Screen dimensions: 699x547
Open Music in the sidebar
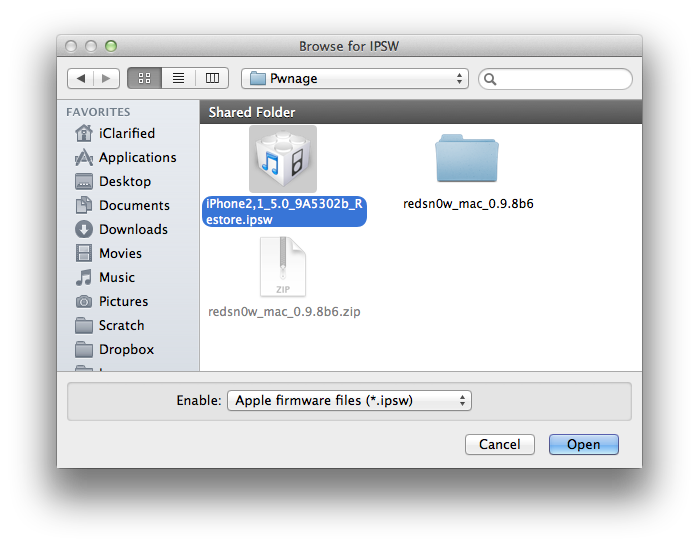[105, 278]
